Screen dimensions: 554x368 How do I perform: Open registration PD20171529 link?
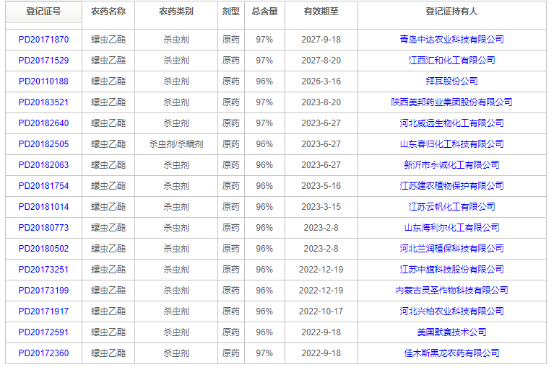coord(43,60)
